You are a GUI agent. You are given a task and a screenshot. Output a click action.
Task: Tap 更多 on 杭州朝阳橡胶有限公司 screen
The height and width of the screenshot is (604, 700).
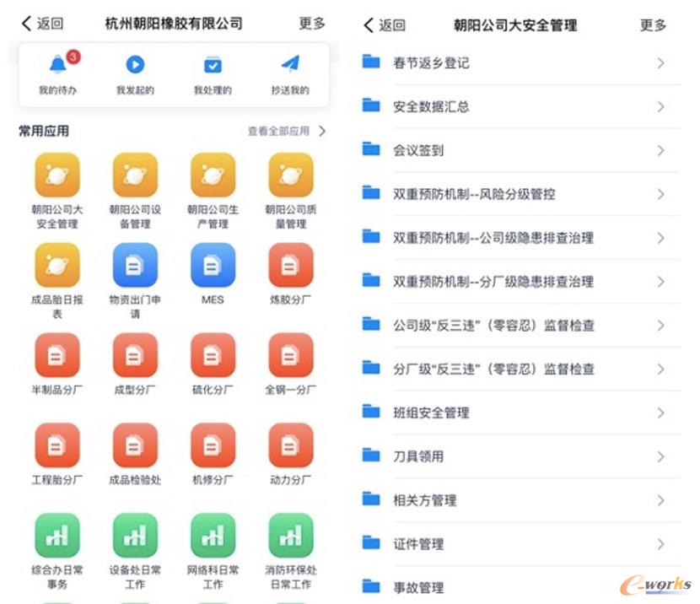(x=312, y=24)
